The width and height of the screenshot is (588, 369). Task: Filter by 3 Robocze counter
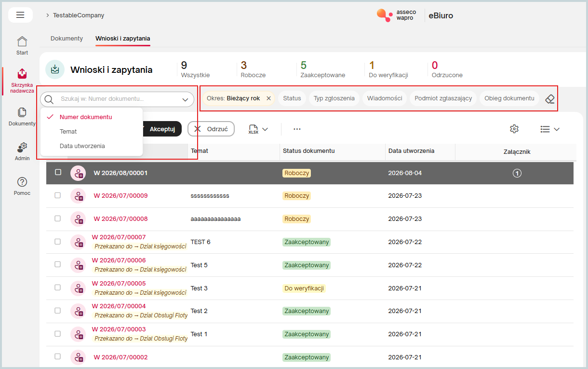point(253,69)
